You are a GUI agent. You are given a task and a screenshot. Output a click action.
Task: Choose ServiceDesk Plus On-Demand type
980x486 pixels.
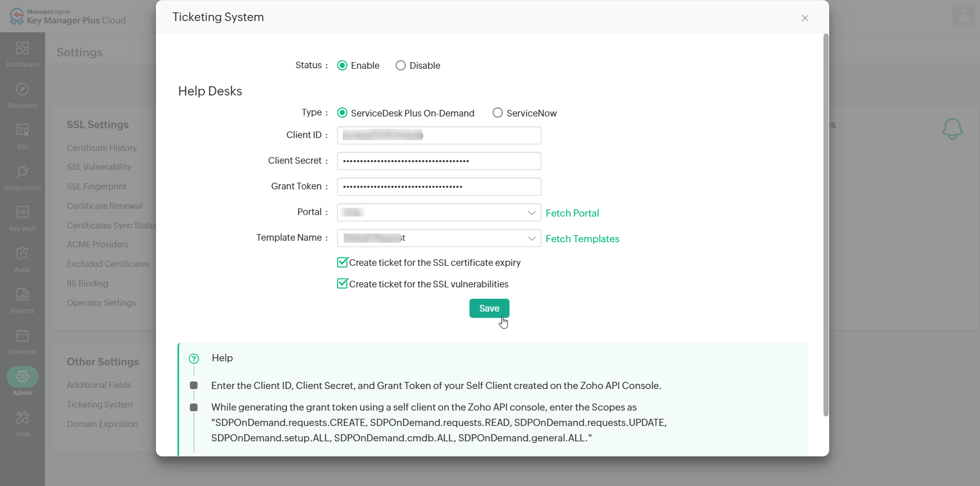click(342, 112)
